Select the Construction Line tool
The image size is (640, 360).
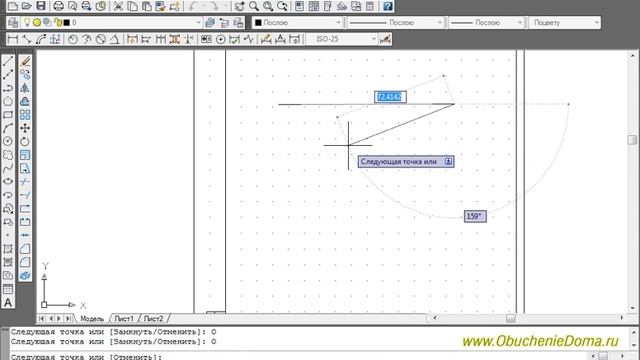(x=8, y=75)
